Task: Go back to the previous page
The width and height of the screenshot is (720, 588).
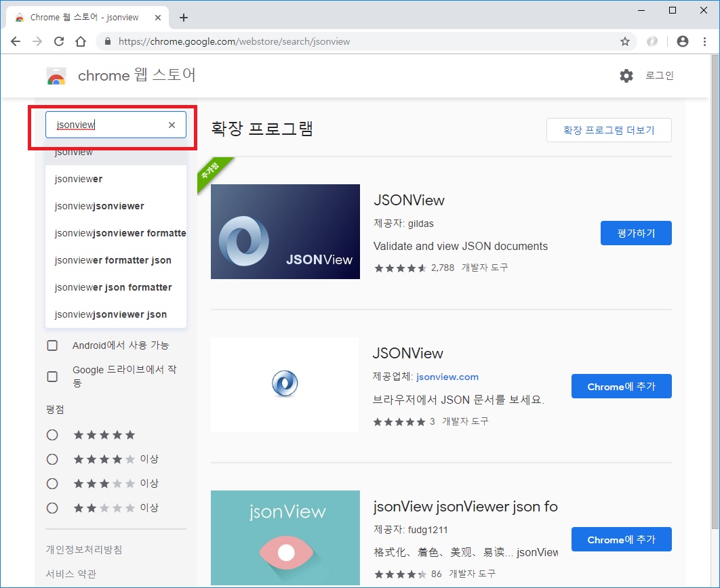Action: 16,41
